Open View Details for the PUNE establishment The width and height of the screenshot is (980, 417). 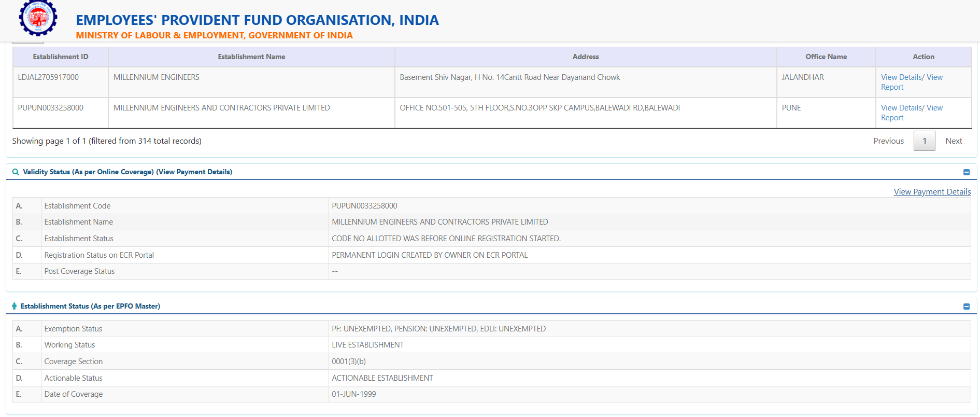pos(901,108)
